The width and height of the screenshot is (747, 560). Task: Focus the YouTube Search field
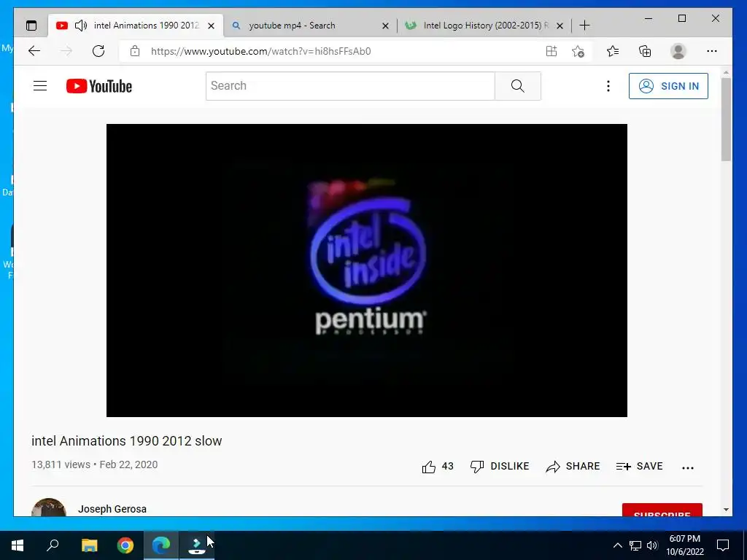point(350,86)
